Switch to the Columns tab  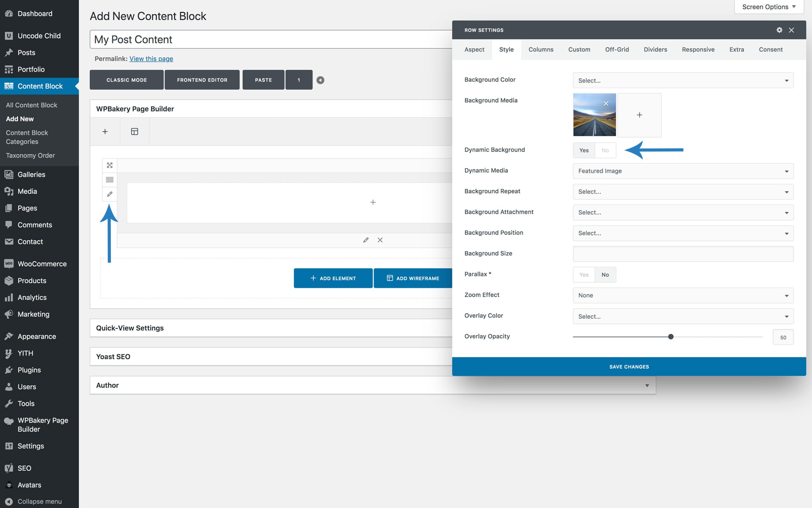pos(540,50)
